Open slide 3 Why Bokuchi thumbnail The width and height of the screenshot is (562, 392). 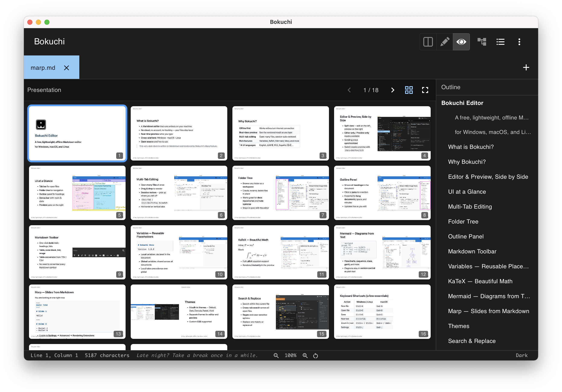281,134
